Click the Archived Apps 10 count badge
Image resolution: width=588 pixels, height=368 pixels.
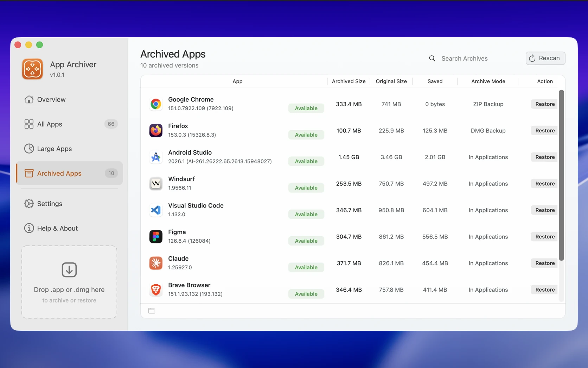click(x=111, y=173)
